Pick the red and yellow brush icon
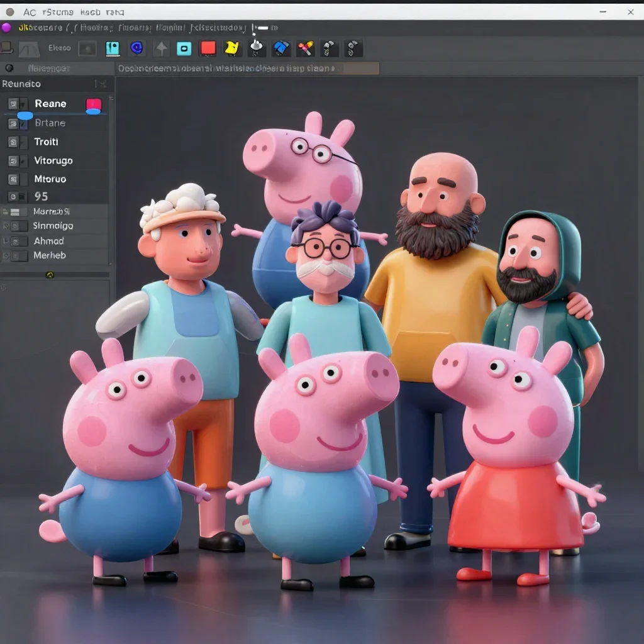Viewport: 644px width, 644px height. [x=306, y=48]
